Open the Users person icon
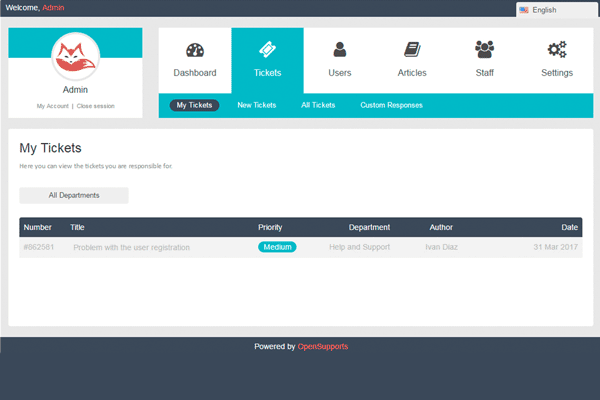 [x=340, y=50]
